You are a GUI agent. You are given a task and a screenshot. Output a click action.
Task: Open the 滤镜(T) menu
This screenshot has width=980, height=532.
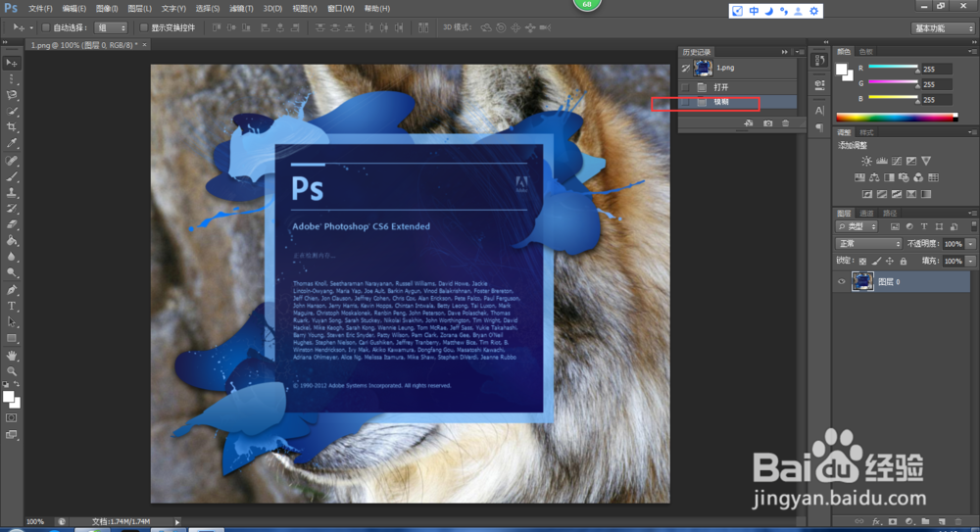tap(241, 9)
